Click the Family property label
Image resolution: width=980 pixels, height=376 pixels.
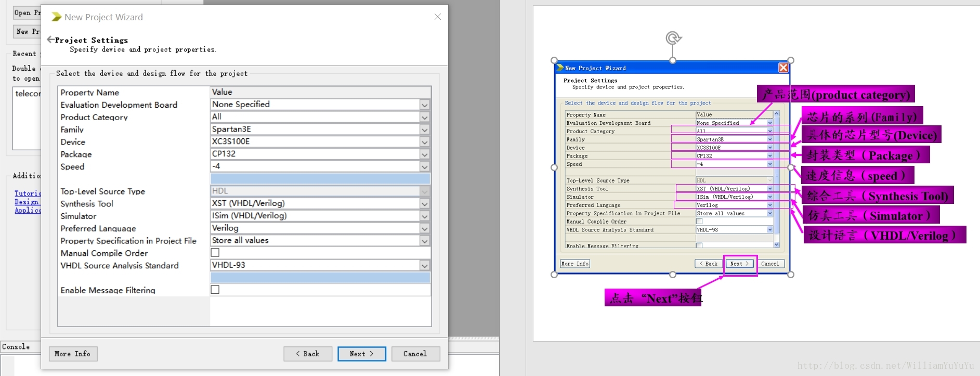pos(72,129)
